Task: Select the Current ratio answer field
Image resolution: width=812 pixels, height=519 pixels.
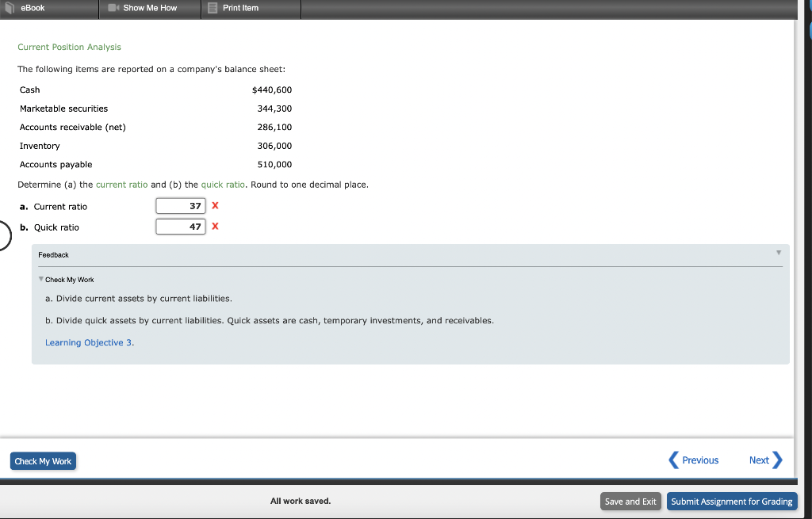Action: click(181, 205)
